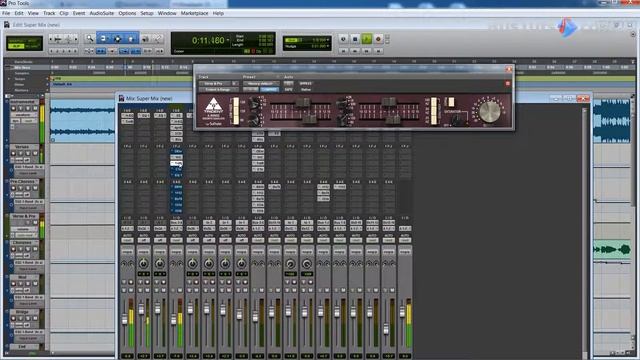Mute the Verses track in Edit window
640x360 pixels.
point(35,153)
